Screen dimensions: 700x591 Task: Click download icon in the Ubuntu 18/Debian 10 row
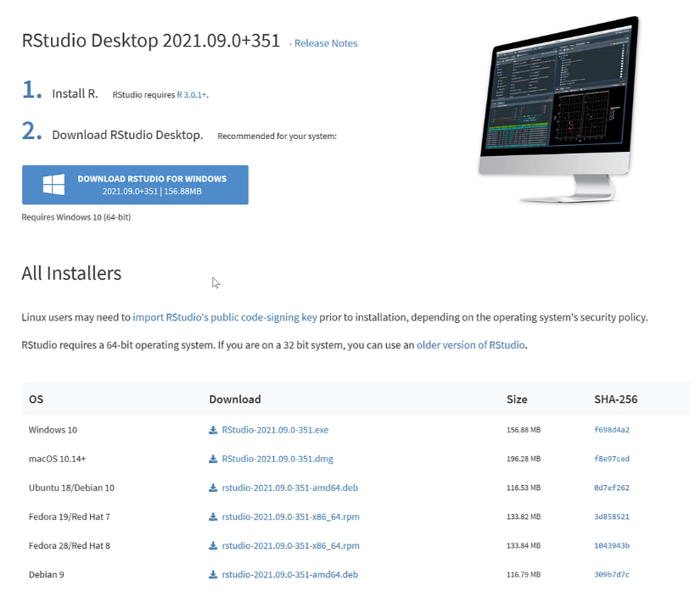pyautogui.click(x=213, y=488)
